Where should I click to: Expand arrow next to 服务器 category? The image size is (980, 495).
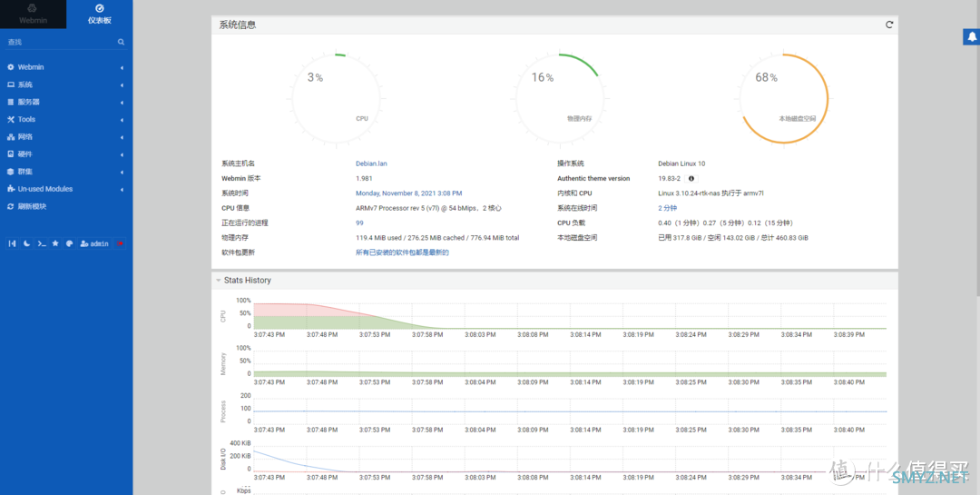click(x=122, y=102)
